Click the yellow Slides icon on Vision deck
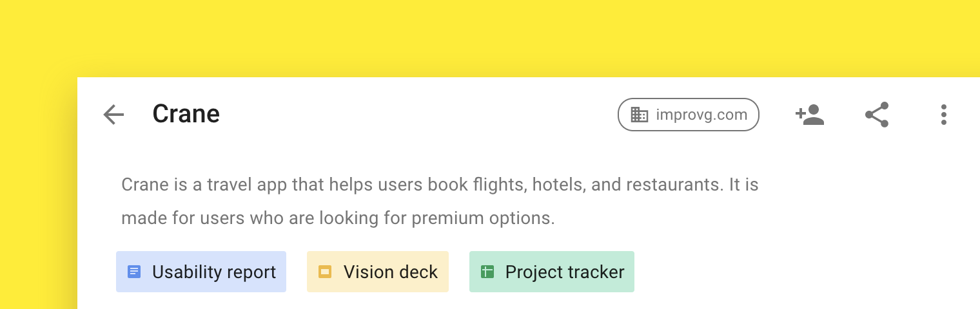 point(325,272)
